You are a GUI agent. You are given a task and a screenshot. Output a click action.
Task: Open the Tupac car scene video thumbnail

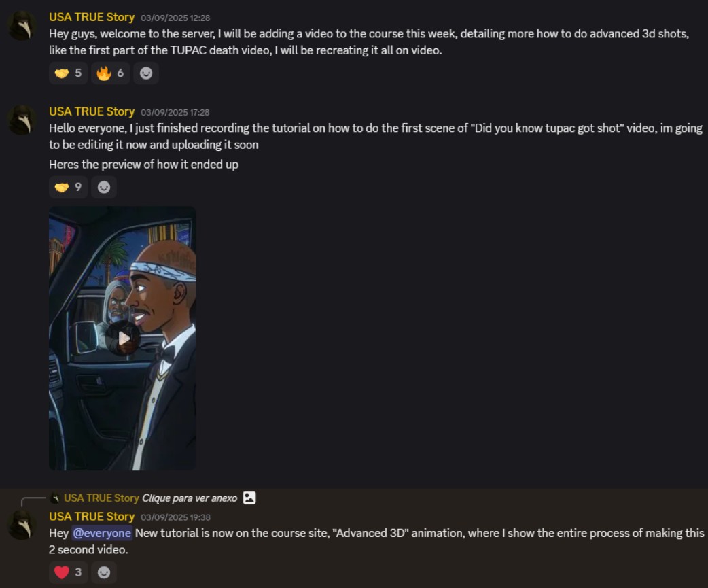tap(122, 339)
